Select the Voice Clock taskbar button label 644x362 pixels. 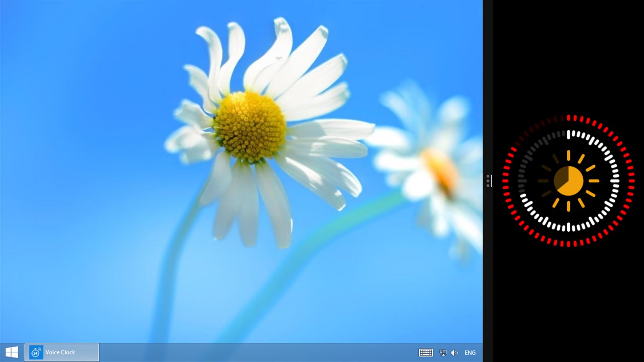click(60, 352)
